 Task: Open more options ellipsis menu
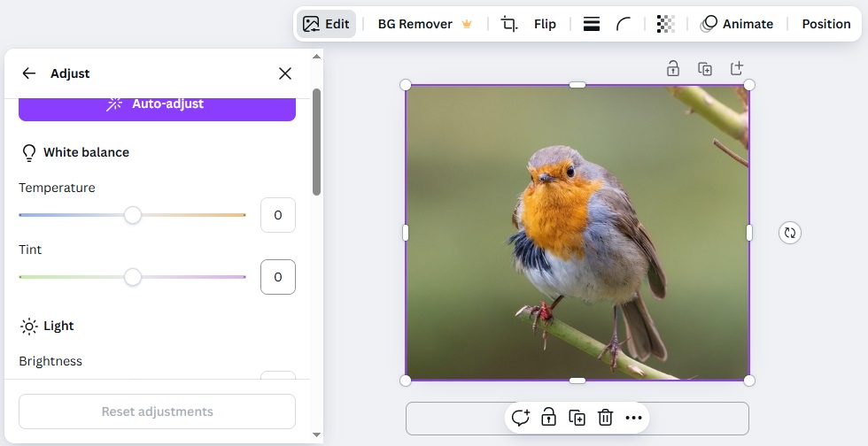(x=633, y=417)
